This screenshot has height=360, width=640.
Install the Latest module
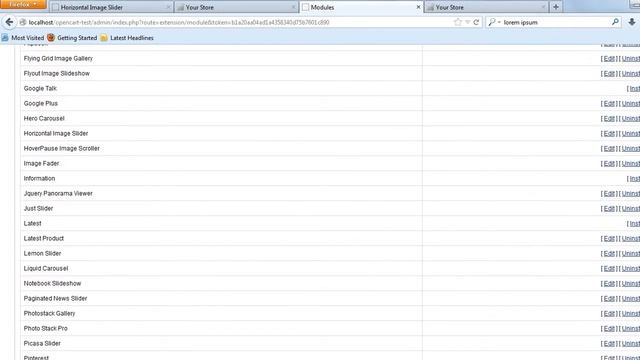(x=634, y=224)
